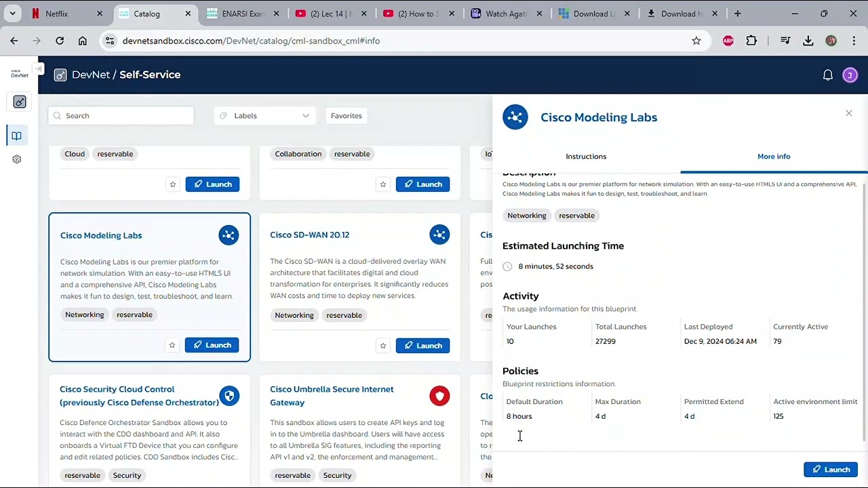The image size is (868, 488).
Task: Open the browser extensions puzzle icon
Action: (x=751, y=41)
